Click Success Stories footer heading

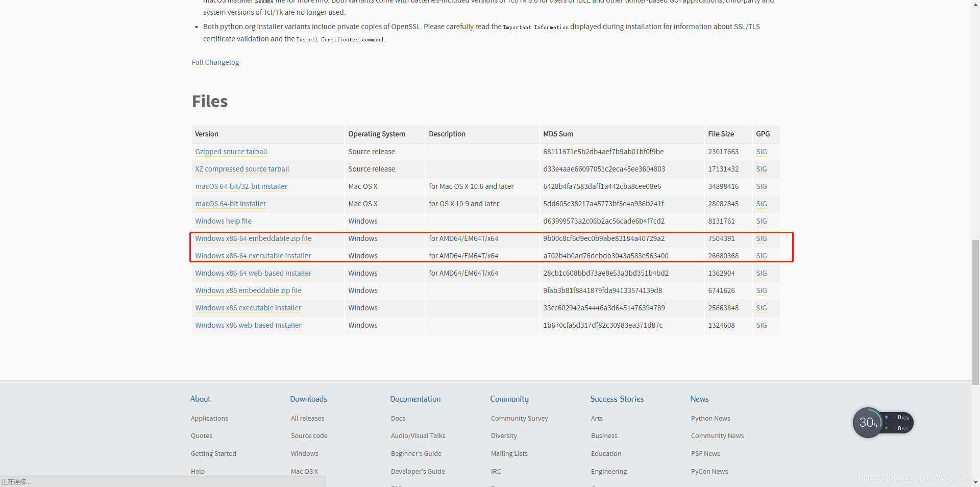(x=617, y=399)
